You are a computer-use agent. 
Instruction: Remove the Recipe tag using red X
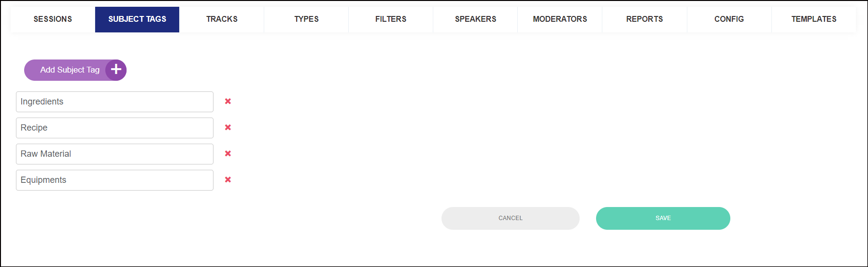(228, 128)
